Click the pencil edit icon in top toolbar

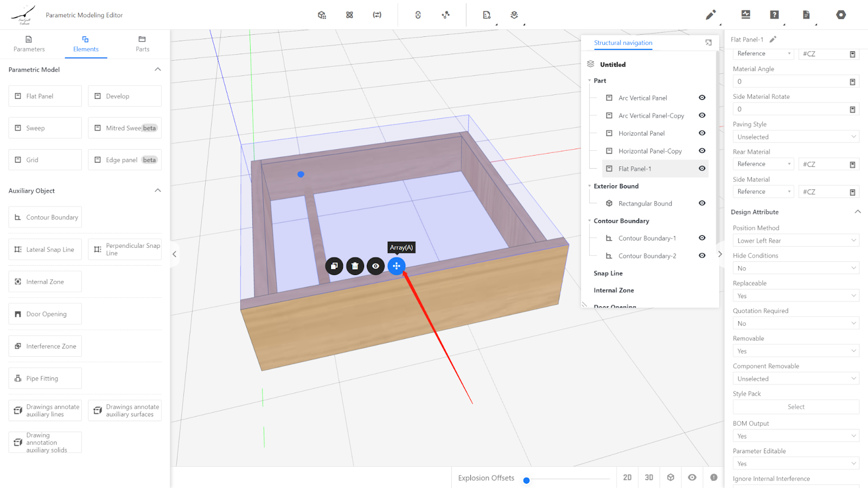[710, 15]
